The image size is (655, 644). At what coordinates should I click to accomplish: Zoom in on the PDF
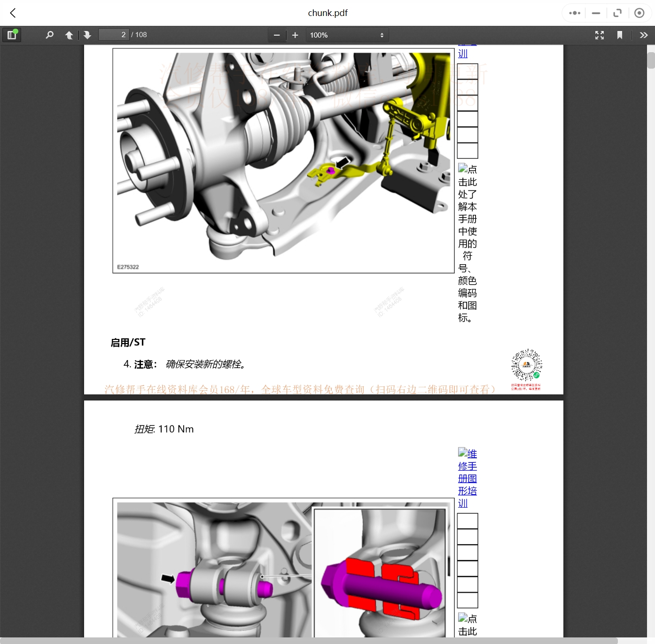[x=295, y=35]
